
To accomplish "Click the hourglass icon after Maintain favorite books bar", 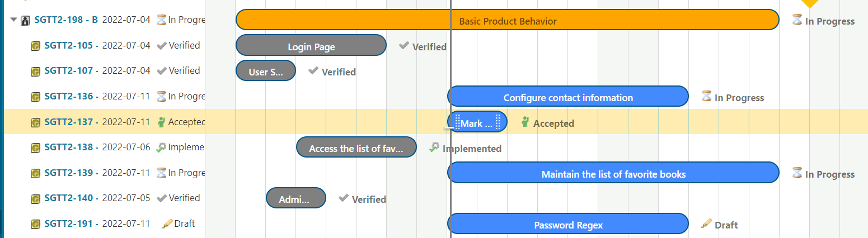I will pos(797,172).
